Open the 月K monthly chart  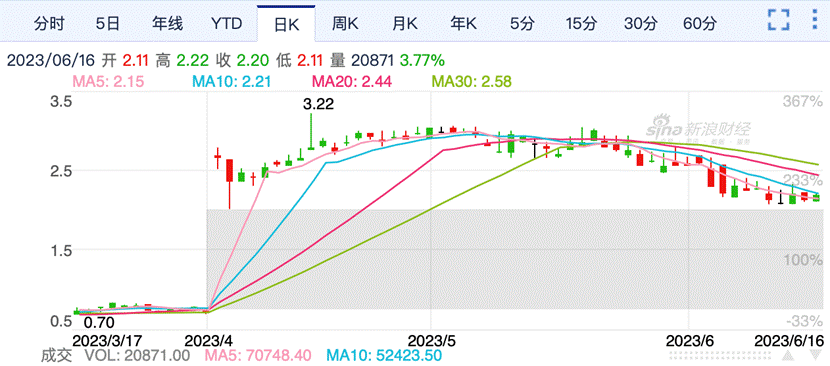[404, 24]
